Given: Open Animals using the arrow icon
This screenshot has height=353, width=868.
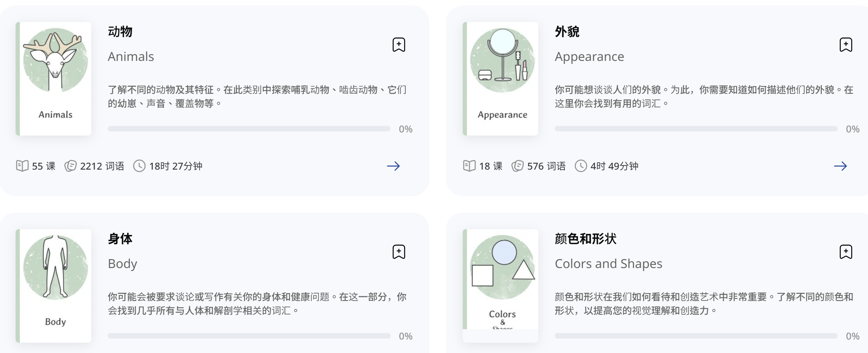Looking at the screenshot, I should click(393, 166).
